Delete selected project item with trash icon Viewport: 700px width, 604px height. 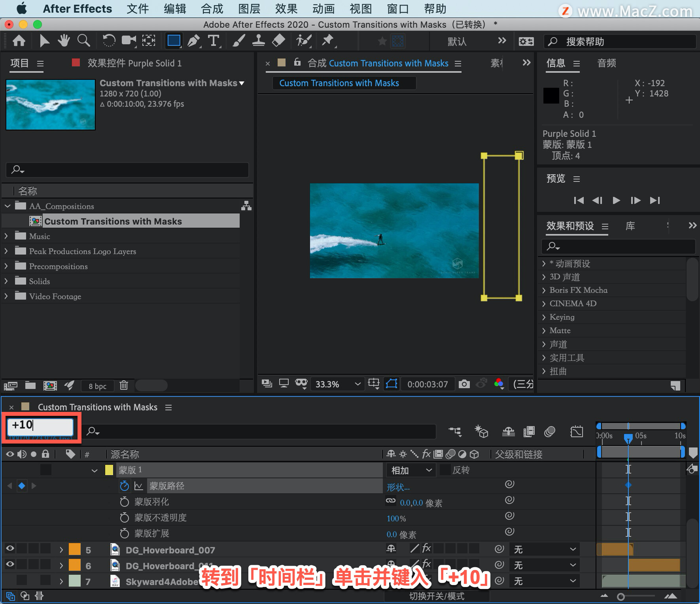[124, 385]
